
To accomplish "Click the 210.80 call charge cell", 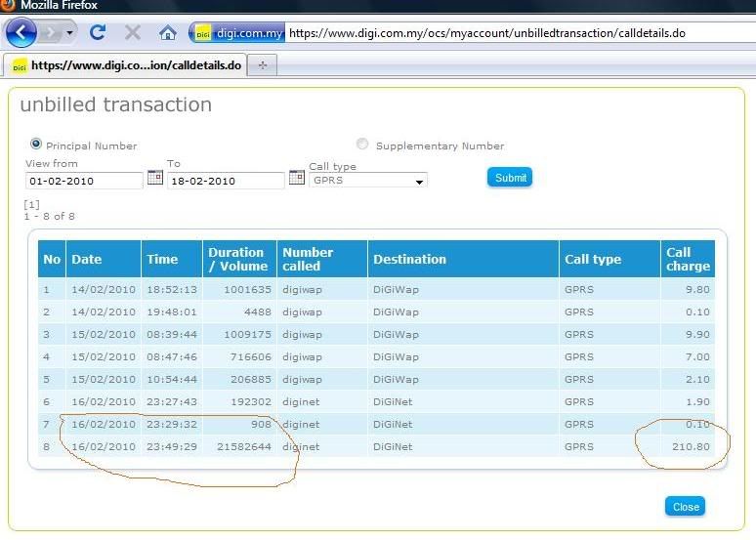I will click(688, 446).
